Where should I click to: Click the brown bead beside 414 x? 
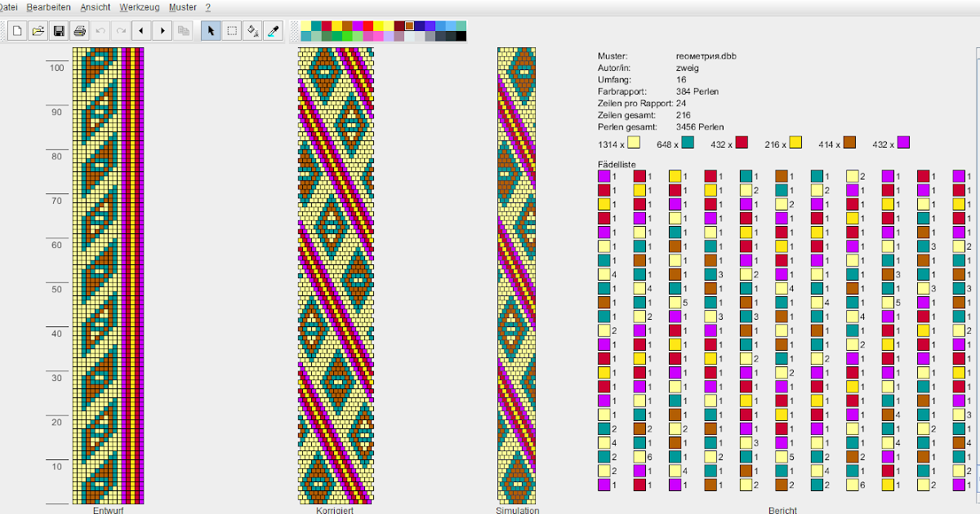tap(849, 143)
